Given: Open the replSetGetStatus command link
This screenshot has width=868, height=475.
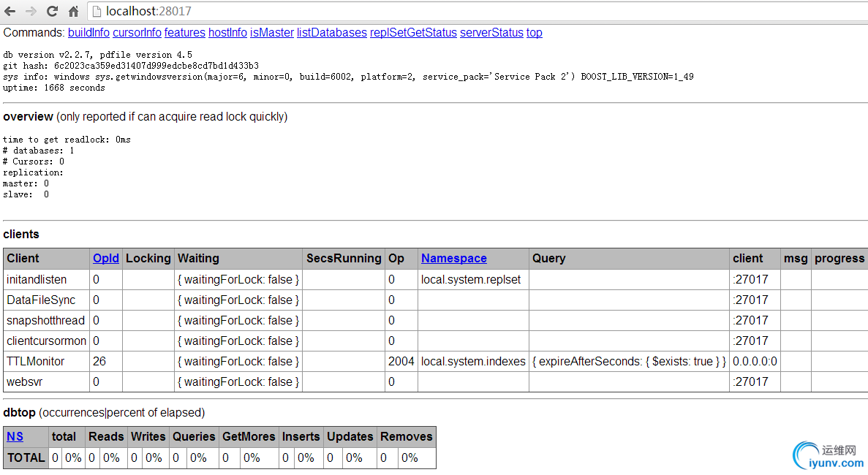Looking at the screenshot, I should [413, 33].
